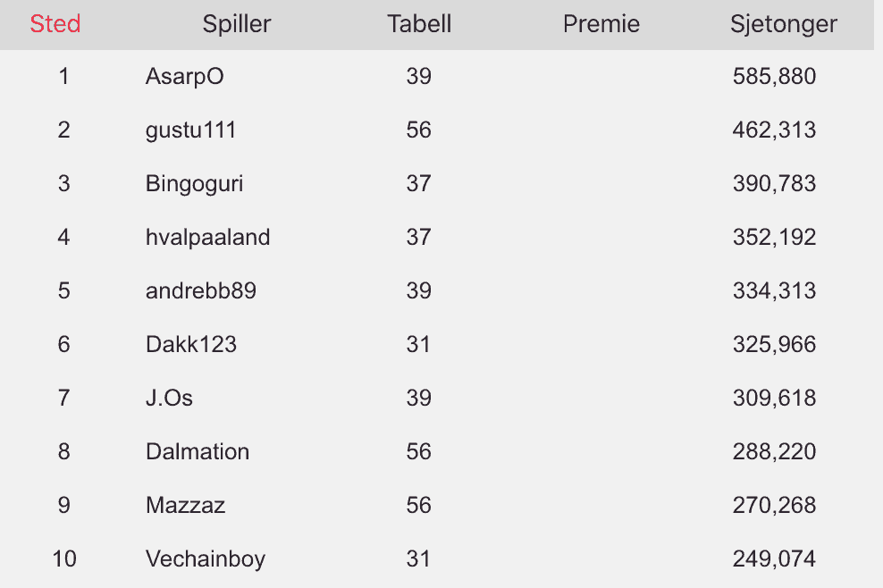The height and width of the screenshot is (588, 883).
Task: Click the Spiller column header
Action: point(237,24)
